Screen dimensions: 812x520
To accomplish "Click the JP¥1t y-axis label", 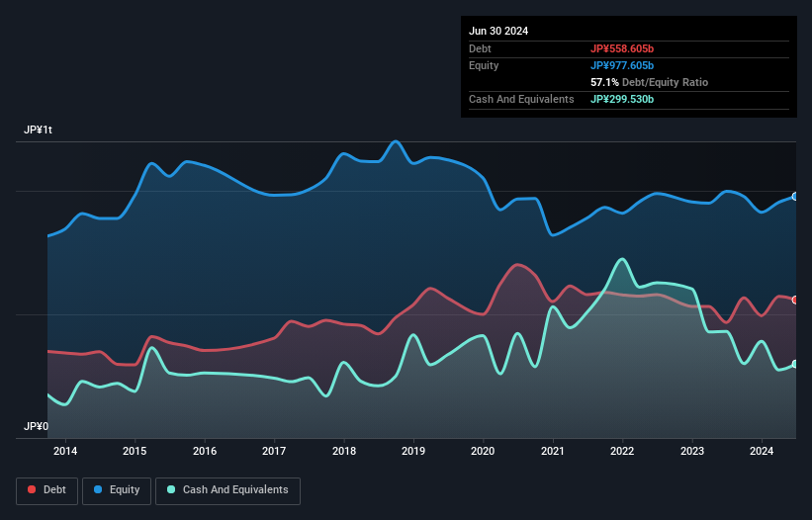I will tap(38, 130).
